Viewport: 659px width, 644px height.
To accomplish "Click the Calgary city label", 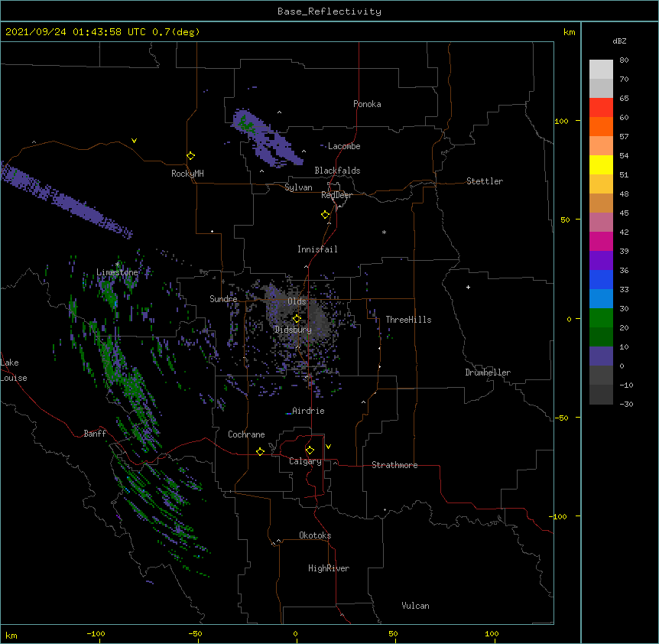I will [x=305, y=461].
